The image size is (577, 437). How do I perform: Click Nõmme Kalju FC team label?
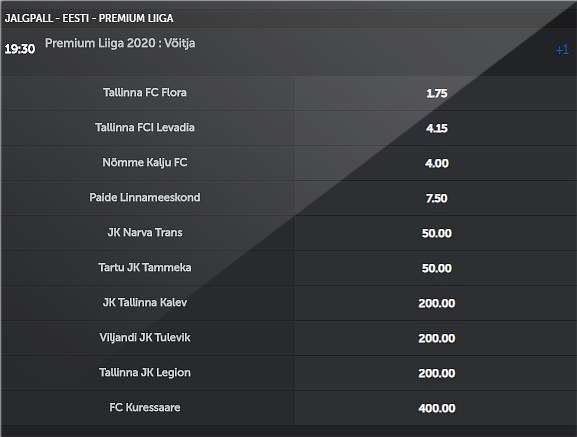(x=145, y=163)
